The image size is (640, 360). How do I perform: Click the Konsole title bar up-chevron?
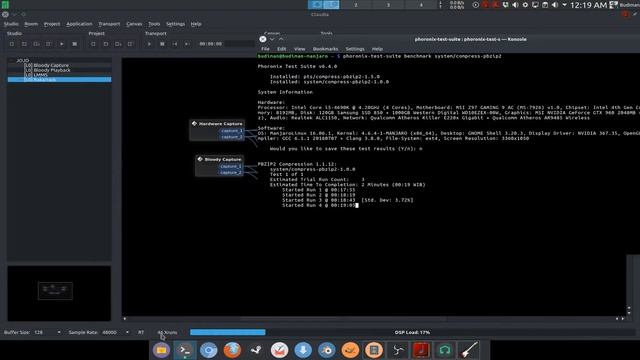[x=281, y=39]
